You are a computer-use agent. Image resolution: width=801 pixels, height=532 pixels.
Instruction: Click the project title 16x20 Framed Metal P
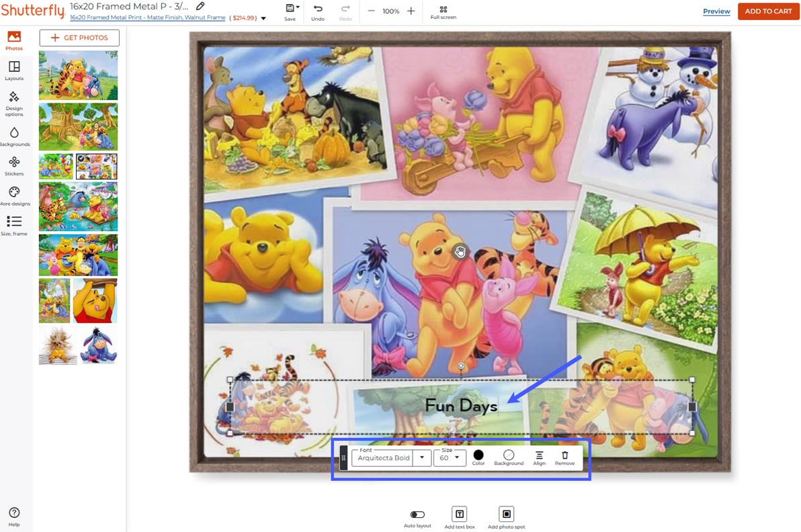click(x=129, y=6)
